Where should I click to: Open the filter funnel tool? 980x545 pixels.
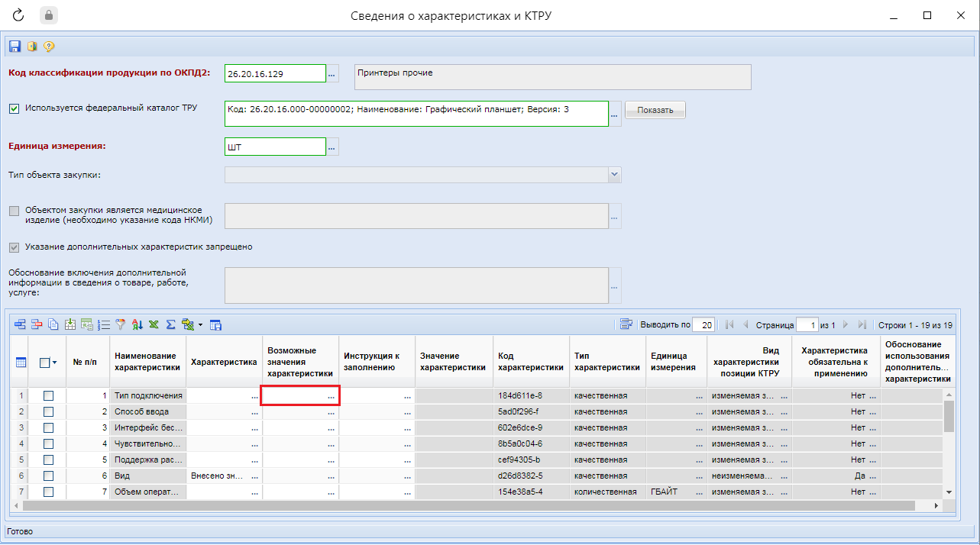point(121,324)
